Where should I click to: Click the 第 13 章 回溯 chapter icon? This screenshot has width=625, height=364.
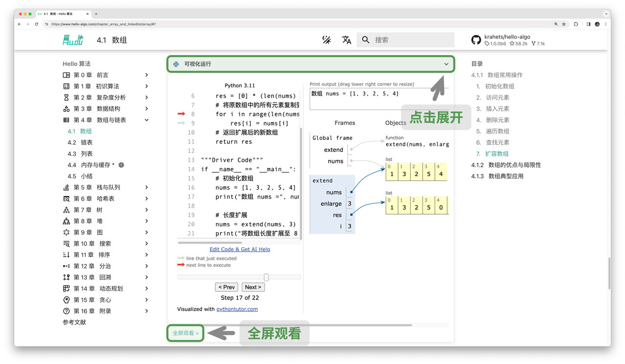66,277
